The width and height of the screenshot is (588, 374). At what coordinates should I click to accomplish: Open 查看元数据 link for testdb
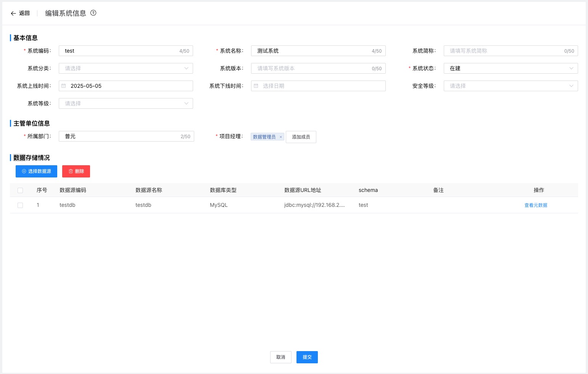536,205
